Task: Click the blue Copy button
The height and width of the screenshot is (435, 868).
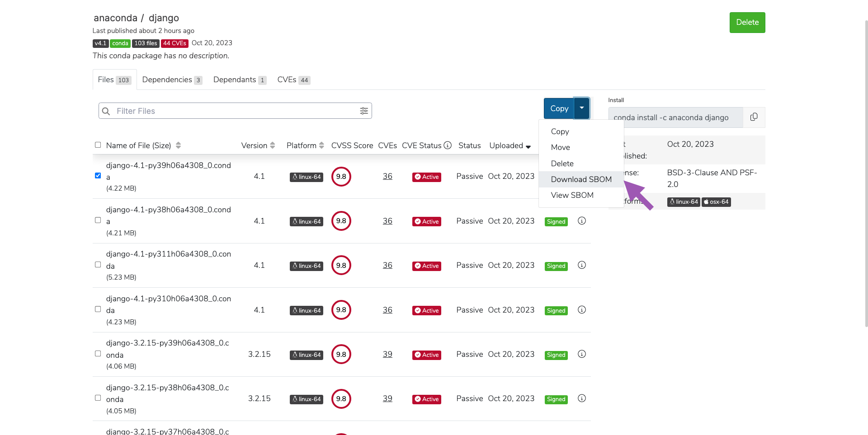Action: point(559,108)
